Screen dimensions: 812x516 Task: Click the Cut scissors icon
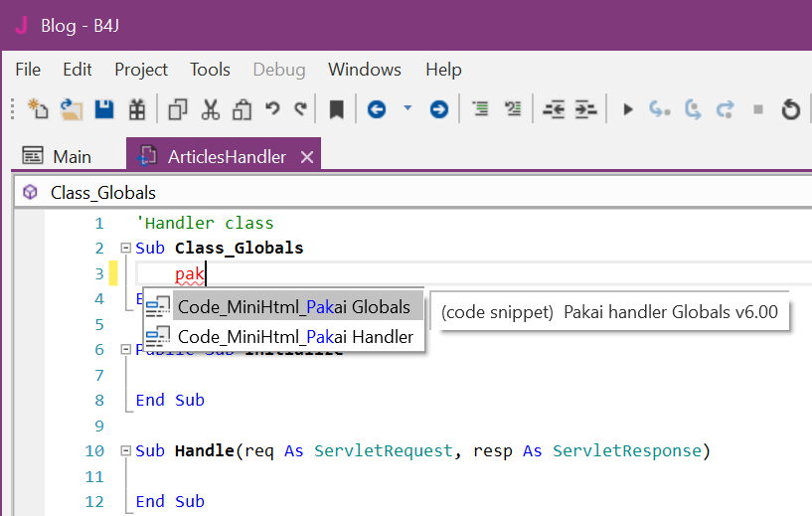point(211,109)
